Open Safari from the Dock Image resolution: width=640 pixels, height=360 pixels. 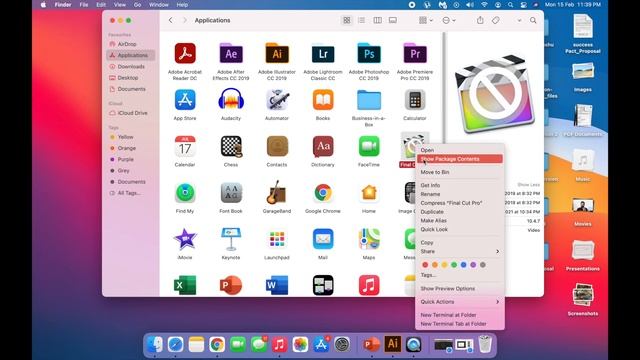[x=176, y=344]
